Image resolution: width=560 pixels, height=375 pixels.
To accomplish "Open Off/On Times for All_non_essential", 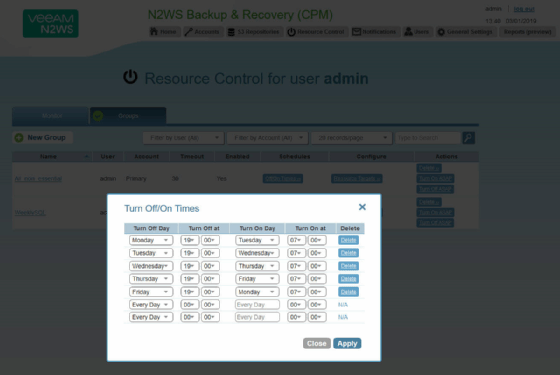I will coord(283,179).
